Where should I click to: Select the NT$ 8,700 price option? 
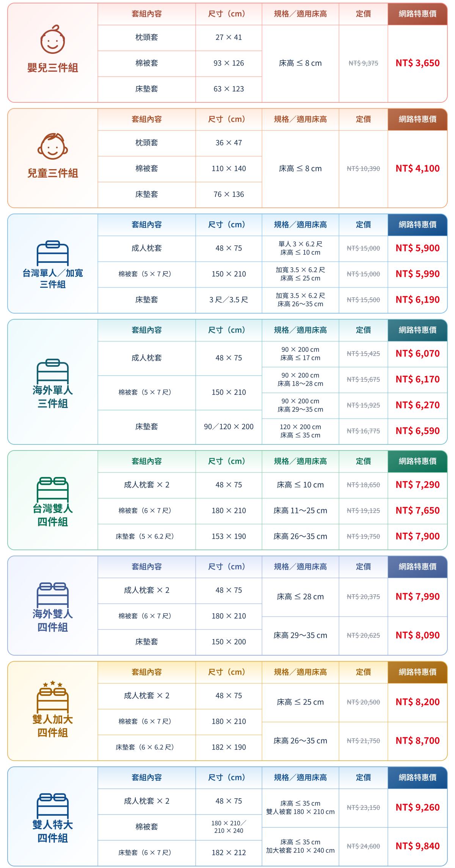417,741
